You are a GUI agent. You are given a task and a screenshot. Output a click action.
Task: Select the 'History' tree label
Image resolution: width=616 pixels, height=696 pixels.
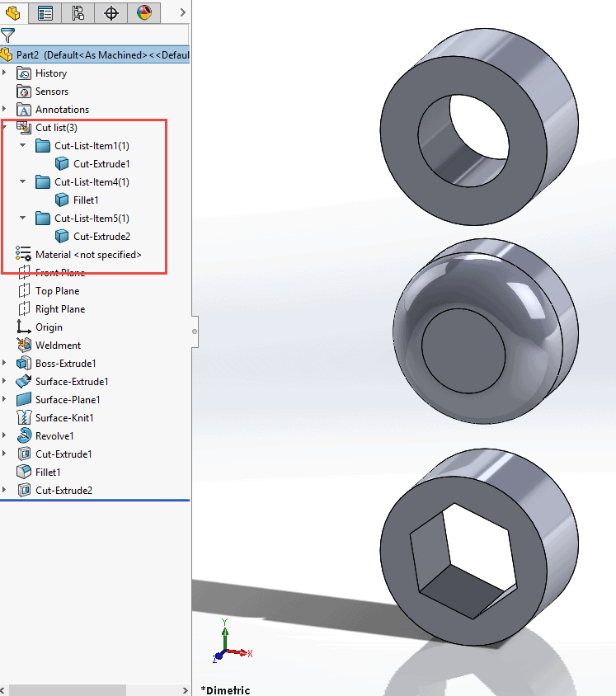(51, 73)
